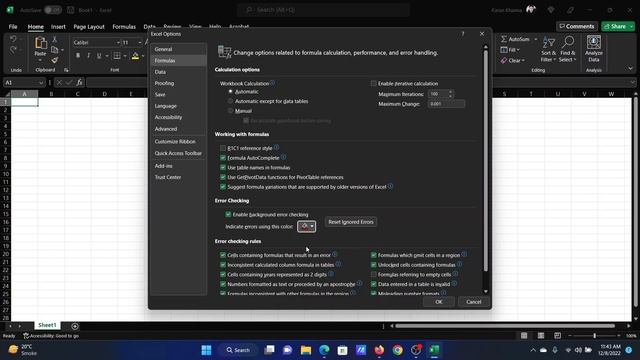Click the Borders icon in Font group
Viewport: 640px width, 360px height.
click(x=117, y=56)
